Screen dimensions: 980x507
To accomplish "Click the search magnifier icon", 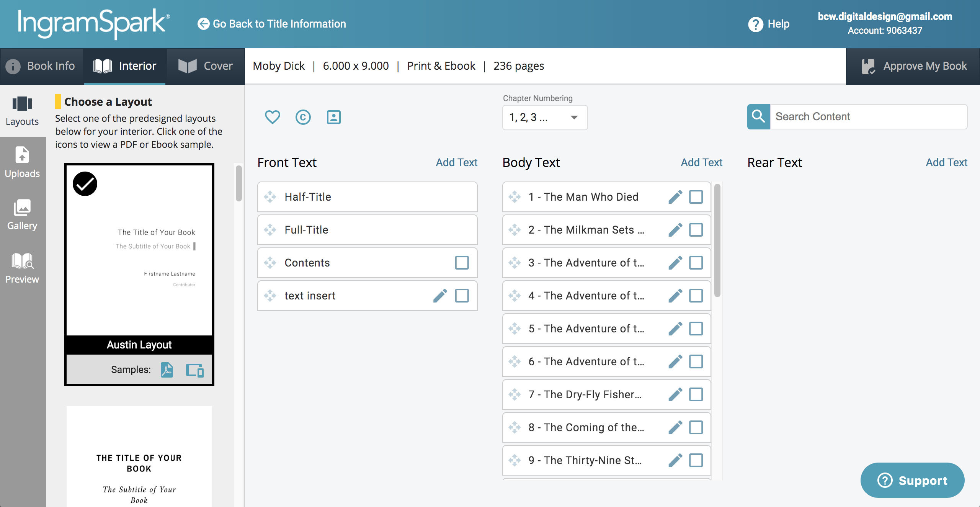I will [x=758, y=117].
